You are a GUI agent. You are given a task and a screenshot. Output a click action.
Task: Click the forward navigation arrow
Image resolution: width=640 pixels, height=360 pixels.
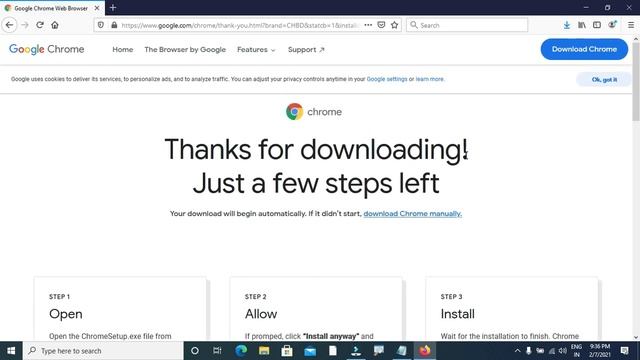25,25
